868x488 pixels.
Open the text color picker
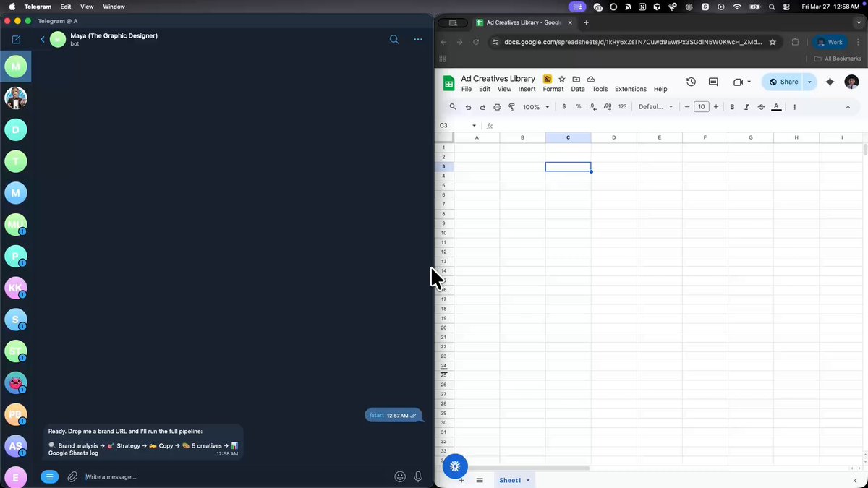click(x=776, y=107)
